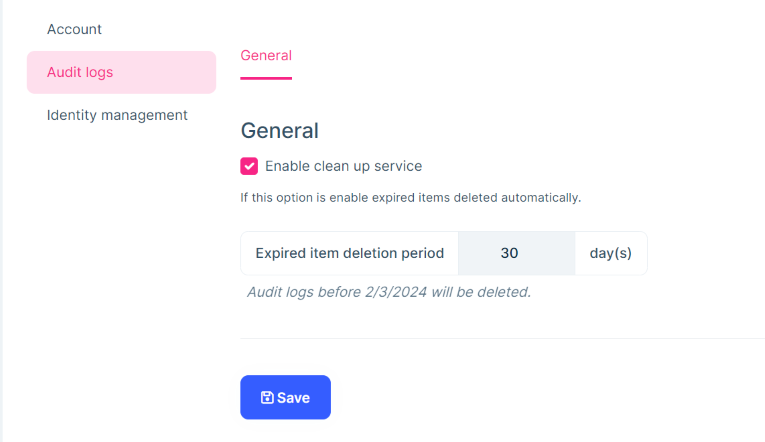The width and height of the screenshot is (765, 442).
Task: Click the 'day(s)' unit suffix
Action: [610, 253]
